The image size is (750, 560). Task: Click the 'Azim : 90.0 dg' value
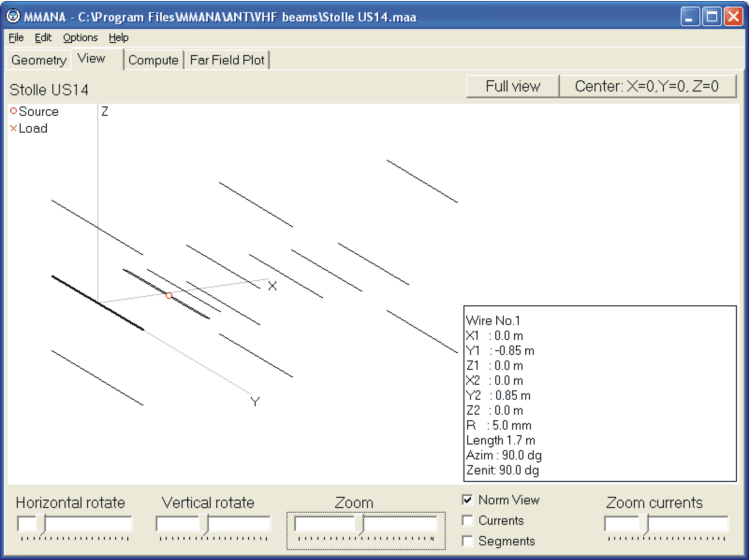pos(504,455)
